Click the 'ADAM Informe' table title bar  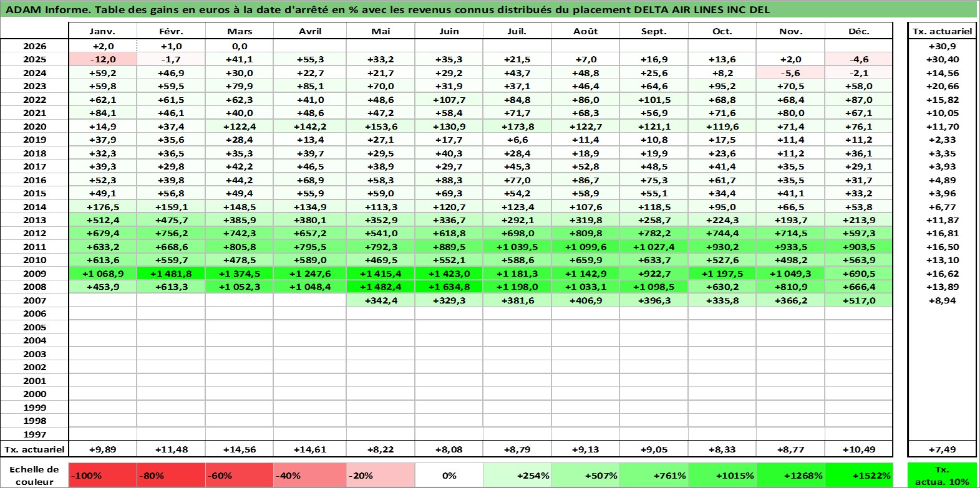[x=489, y=9]
